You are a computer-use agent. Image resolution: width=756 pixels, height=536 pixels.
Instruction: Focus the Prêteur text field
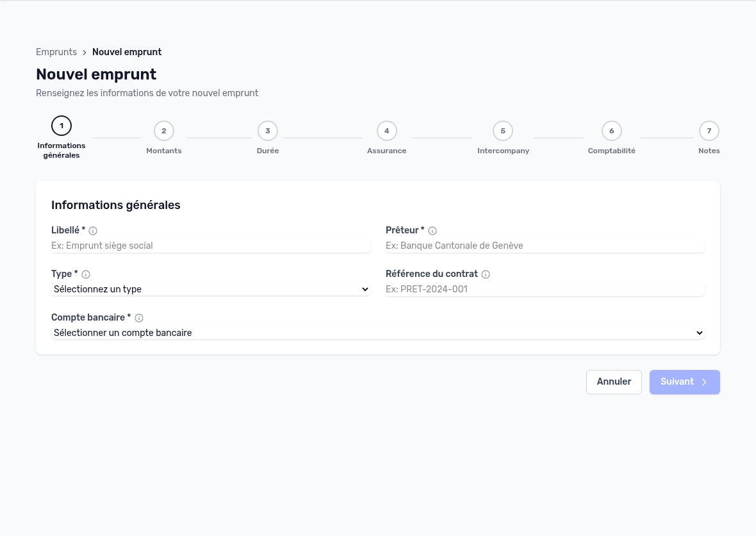click(545, 246)
